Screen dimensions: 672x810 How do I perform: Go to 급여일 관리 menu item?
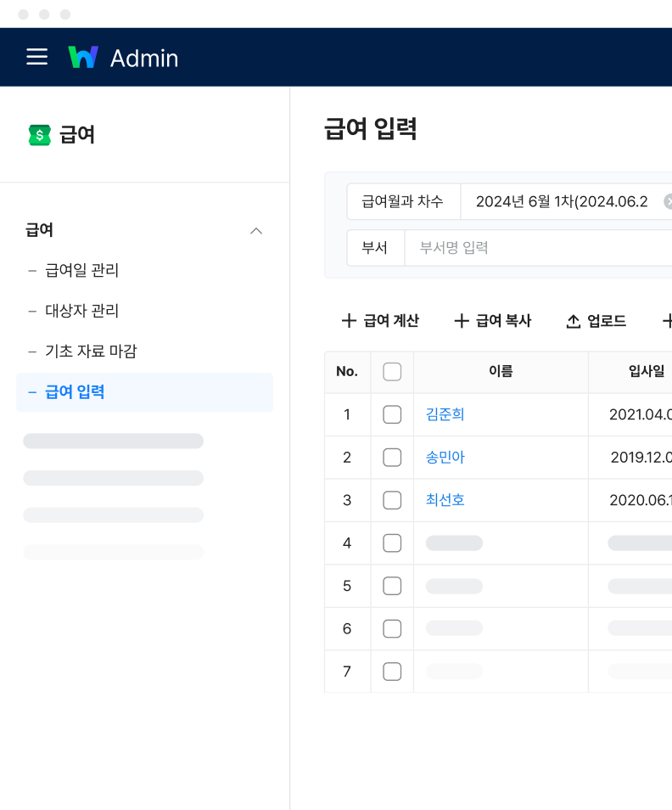(81, 271)
